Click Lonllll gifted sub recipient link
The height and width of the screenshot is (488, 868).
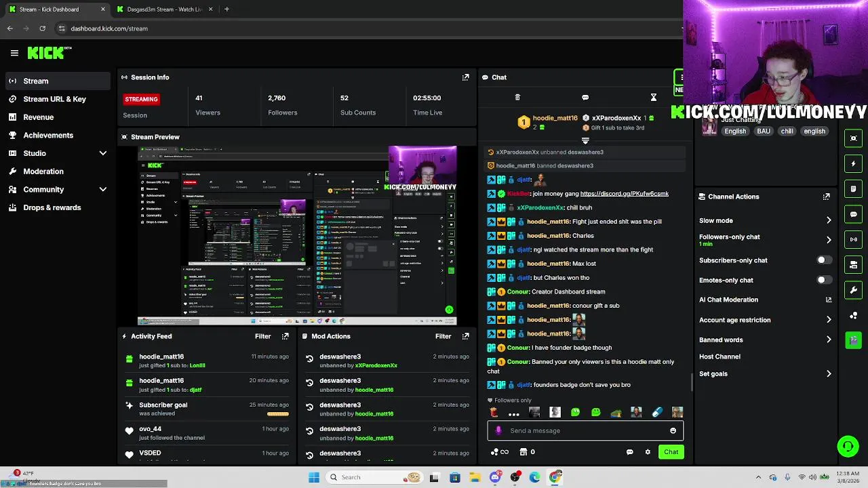click(x=197, y=365)
